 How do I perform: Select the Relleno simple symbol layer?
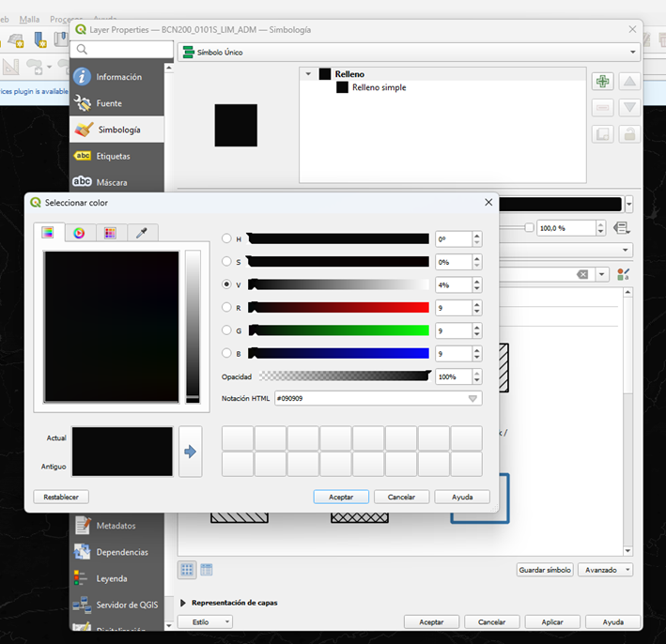379,87
